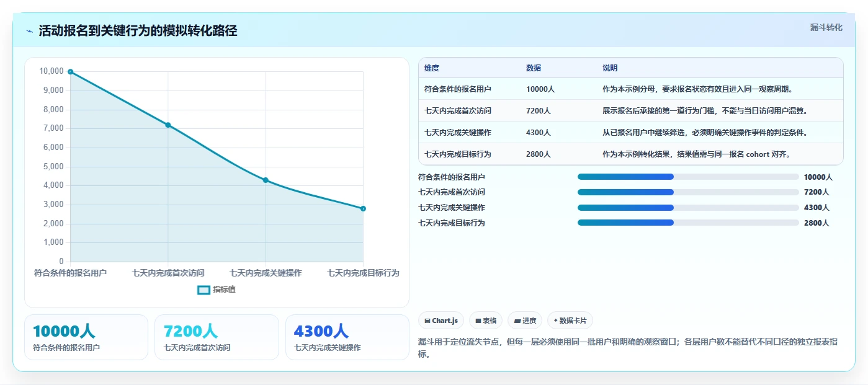This screenshot has height=385, width=868.
Task: Click y-axis label 5,000
Action: [52, 167]
